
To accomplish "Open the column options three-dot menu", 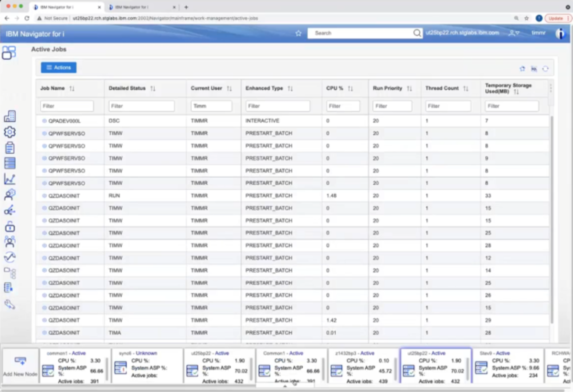I will (551, 88).
